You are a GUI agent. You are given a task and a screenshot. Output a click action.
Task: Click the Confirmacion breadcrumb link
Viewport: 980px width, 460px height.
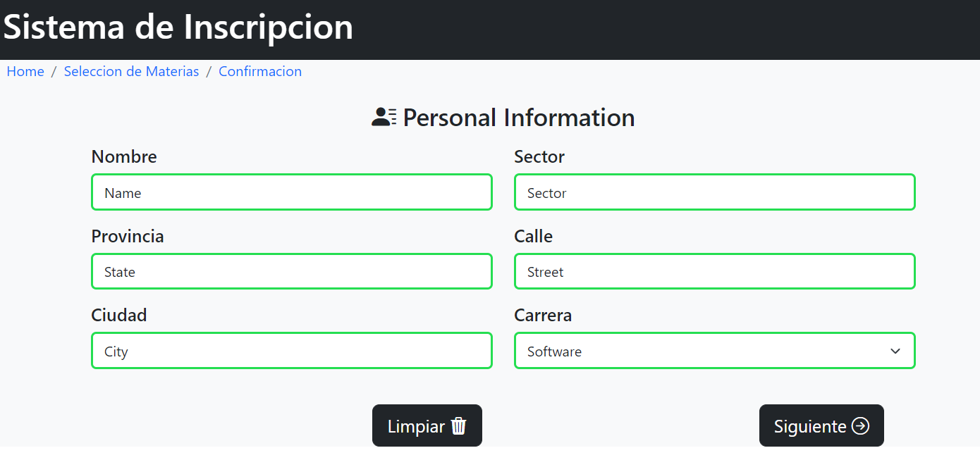point(259,71)
